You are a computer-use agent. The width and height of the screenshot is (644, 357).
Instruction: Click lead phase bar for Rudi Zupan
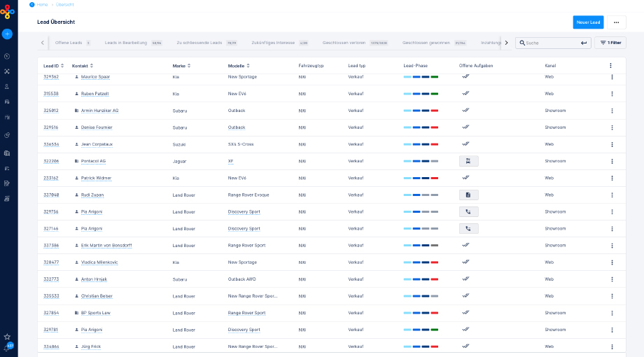tap(421, 195)
